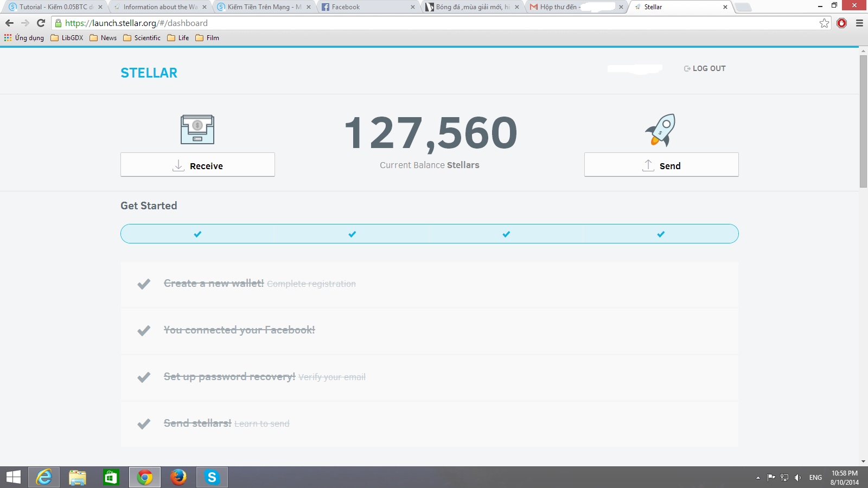Click third checkmark in Get Started progress bar
Image resolution: width=868 pixels, height=488 pixels.
coord(506,234)
